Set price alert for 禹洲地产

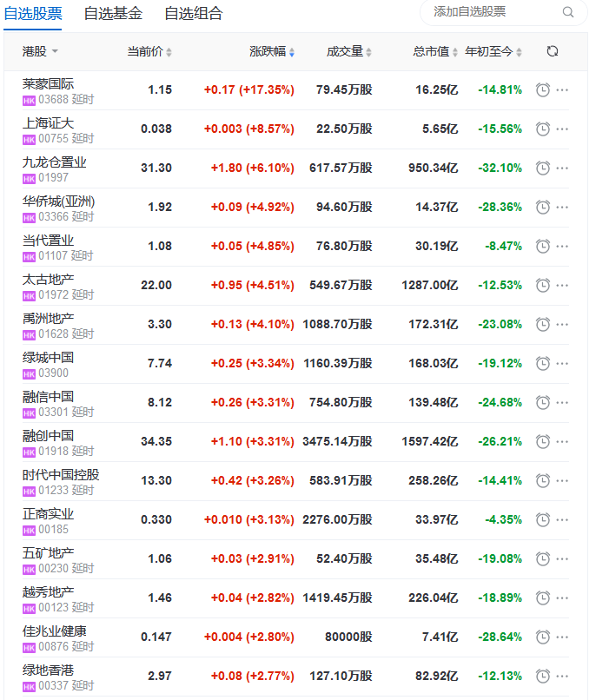click(542, 325)
